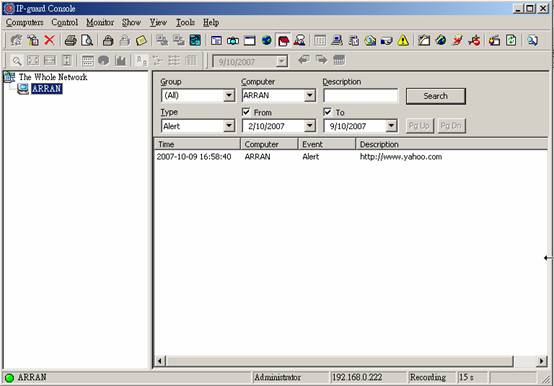Viewport: 554px width, 386px height.
Task: Click the red lightning toolbar icon
Action: click(457, 40)
